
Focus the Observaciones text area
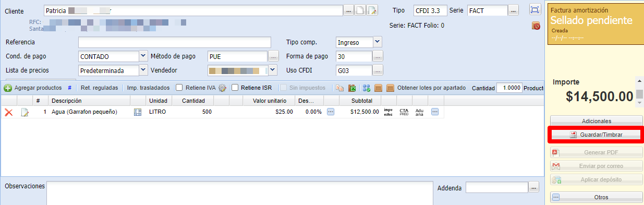[239, 193]
